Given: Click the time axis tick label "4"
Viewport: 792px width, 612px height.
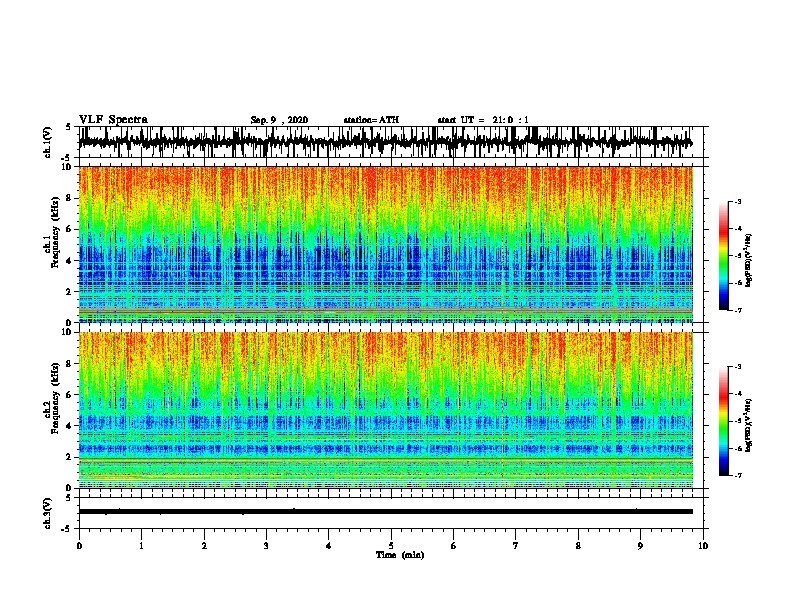Looking at the screenshot, I should click(329, 546).
